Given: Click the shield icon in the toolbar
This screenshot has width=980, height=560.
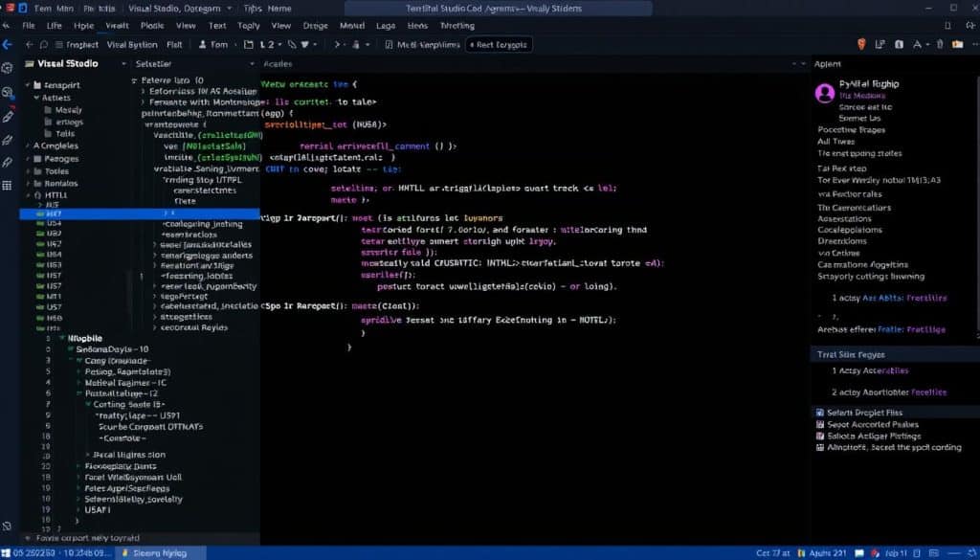Looking at the screenshot, I should 305,44.
